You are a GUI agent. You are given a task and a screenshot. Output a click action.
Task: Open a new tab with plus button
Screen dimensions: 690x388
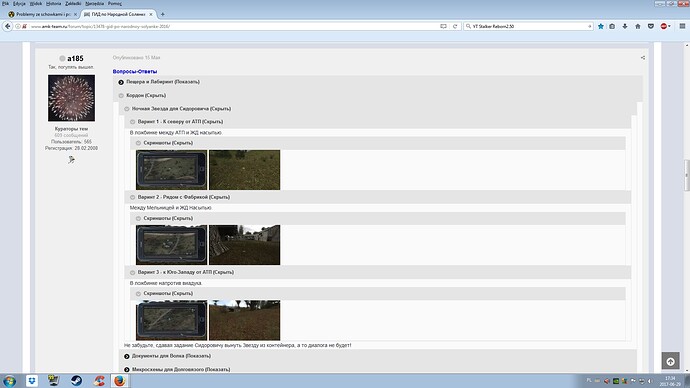pyautogui.click(x=163, y=15)
